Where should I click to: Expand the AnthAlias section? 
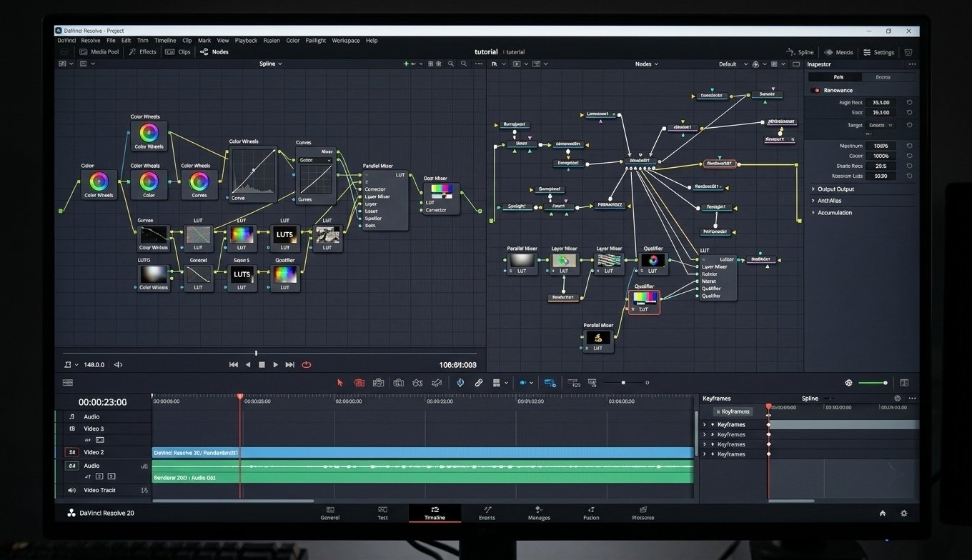click(829, 201)
